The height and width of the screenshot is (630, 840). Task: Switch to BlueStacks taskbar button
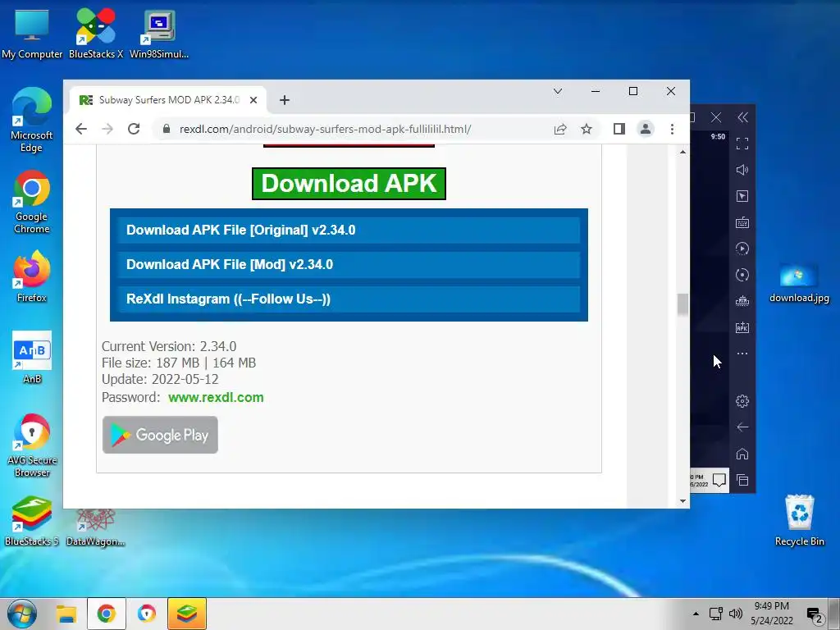point(186,614)
